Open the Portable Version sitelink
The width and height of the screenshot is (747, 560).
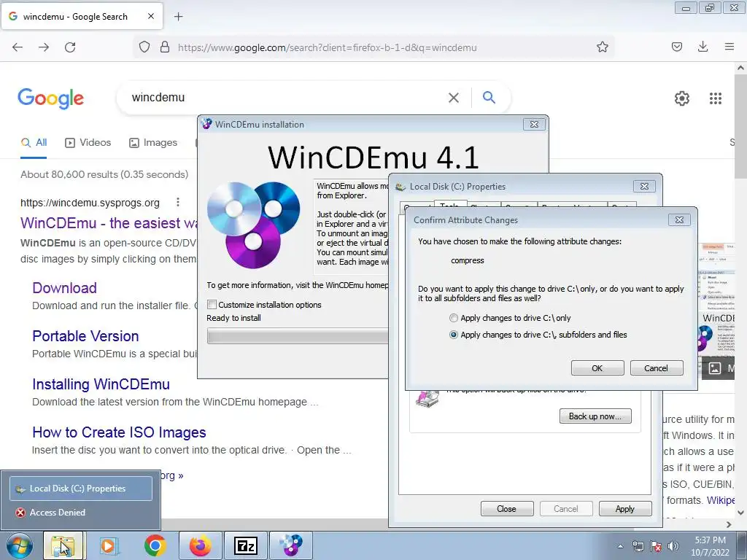[85, 336]
